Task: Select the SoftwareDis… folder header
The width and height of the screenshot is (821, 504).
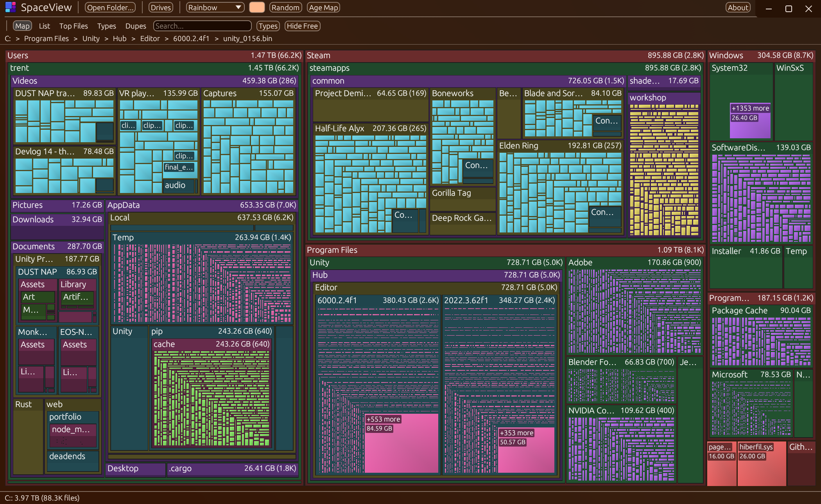Action: [x=761, y=147]
